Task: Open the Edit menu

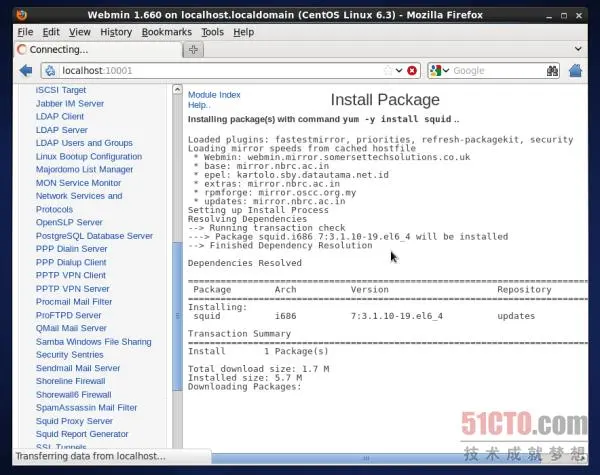Action: [x=51, y=32]
